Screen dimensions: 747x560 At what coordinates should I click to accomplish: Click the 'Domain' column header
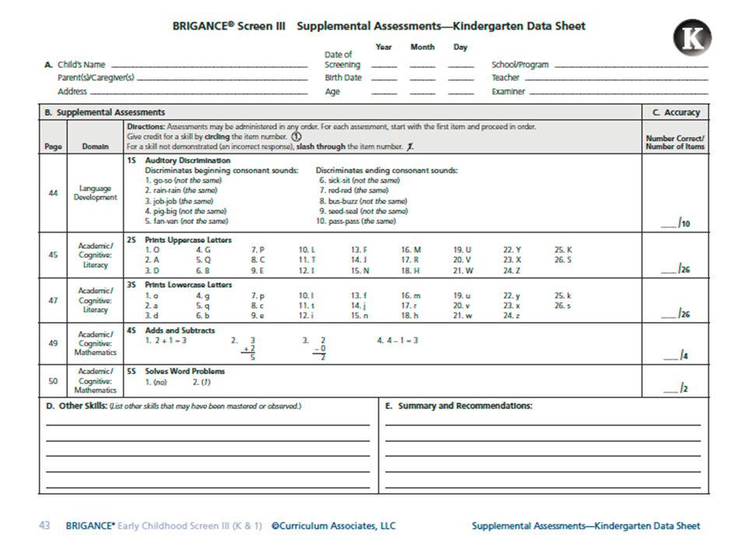tap(95, 147)
